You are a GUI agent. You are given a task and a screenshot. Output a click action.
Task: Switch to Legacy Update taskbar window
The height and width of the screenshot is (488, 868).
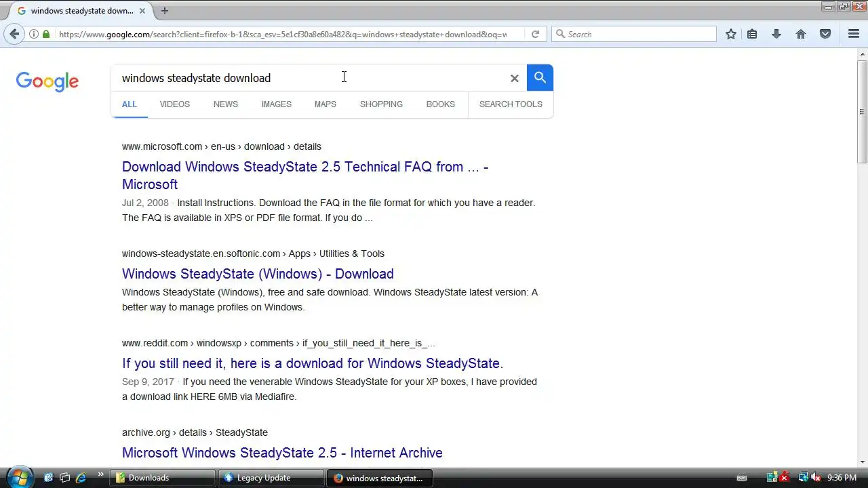tap(271, 478)
